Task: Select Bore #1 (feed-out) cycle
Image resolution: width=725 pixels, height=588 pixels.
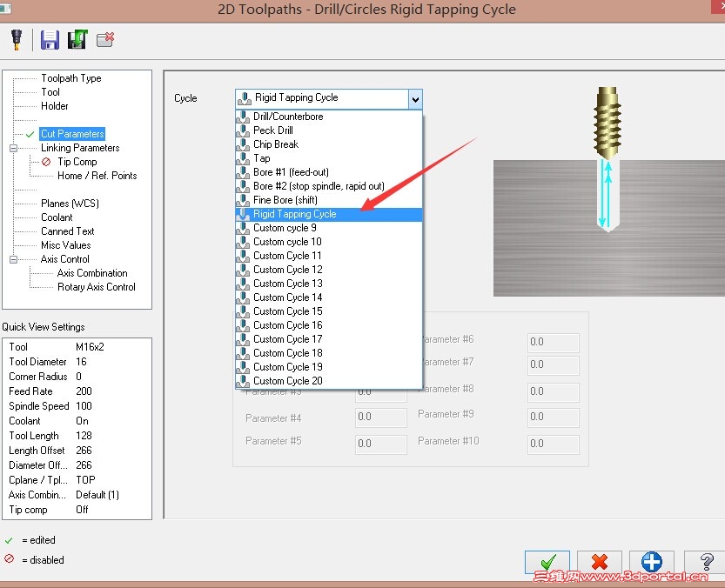Action: click(x=329, y=172)
